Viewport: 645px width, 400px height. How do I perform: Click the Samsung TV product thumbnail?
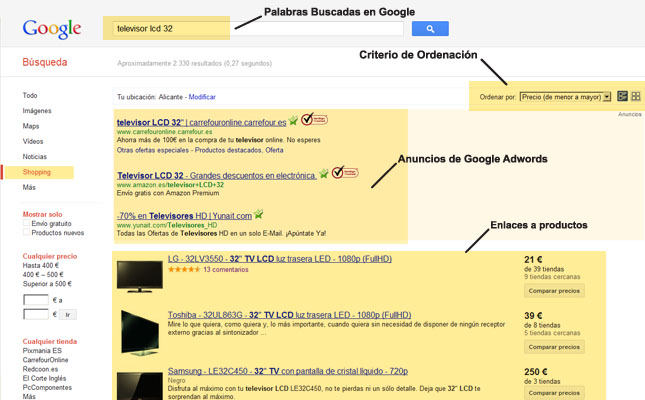pyautogui.click(x=139, y=386)
